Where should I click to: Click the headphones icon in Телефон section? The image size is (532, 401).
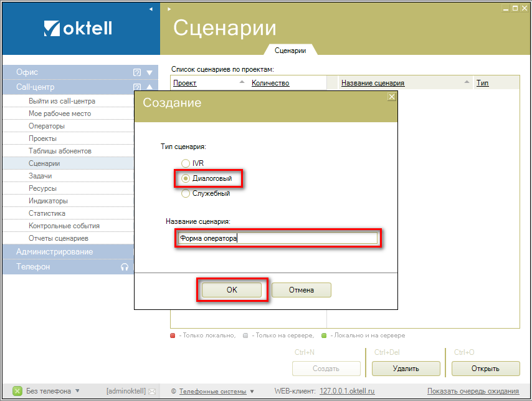[x=125, y=267]
